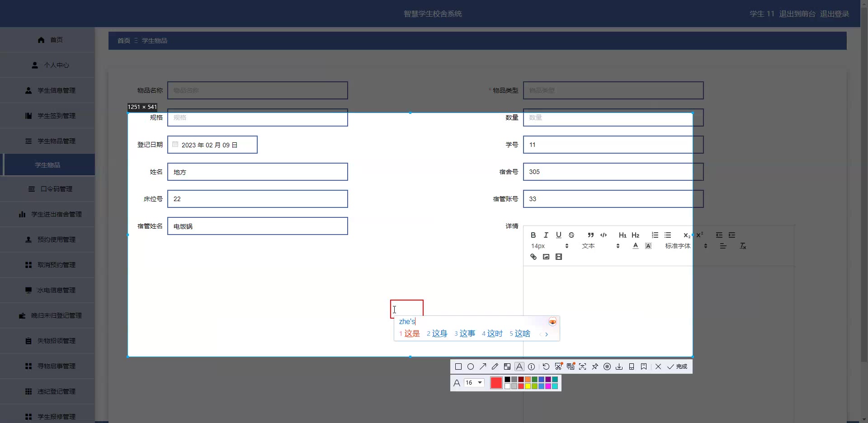Click the OCR text recognition icon

583,367
